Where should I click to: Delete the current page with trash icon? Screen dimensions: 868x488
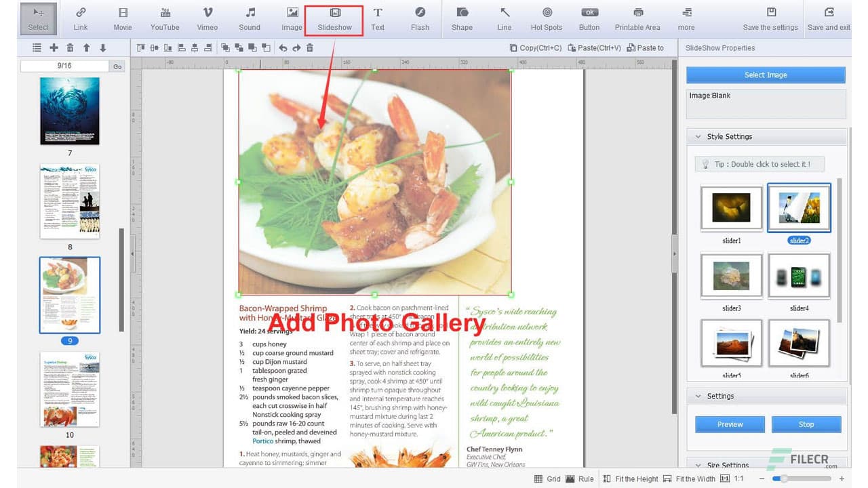71,47
